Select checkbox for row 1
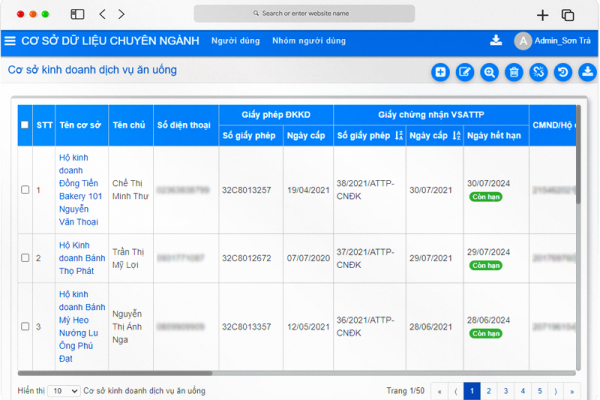This screenshot has width=600, height=400. (25, 189)
